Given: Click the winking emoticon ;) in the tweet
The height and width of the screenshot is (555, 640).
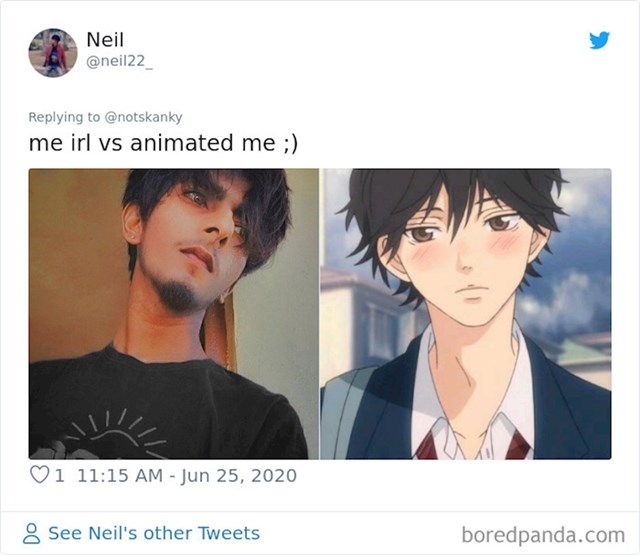Looking at the screenshot, I should pyautogui.click(x=290, y=144).
